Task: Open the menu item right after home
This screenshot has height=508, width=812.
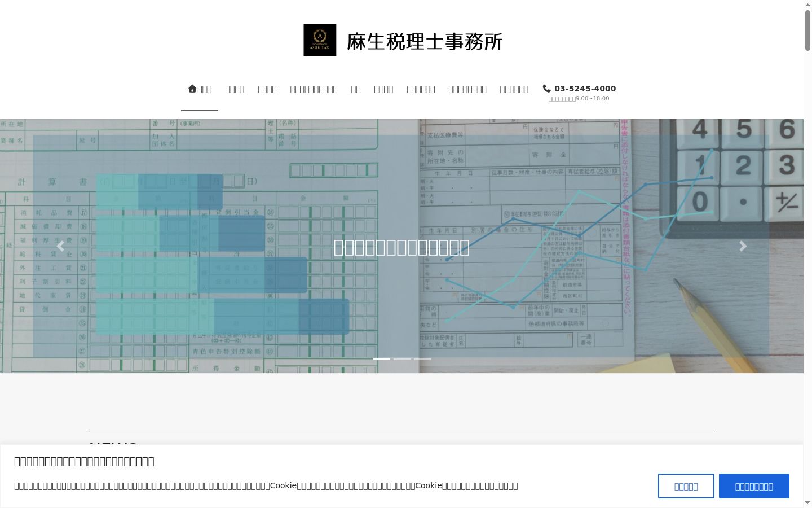Action: pos(235,89)
